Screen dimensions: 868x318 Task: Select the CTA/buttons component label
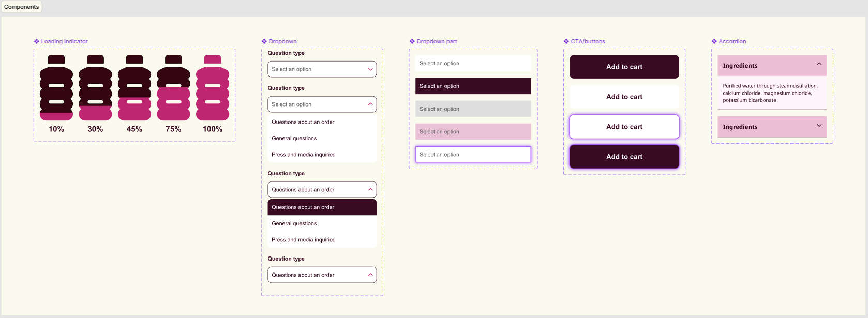point(588,41)
